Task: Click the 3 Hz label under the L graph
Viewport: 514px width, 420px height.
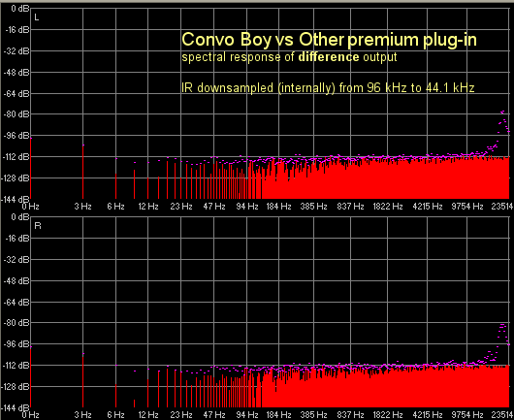Action: tap(82, 207)
